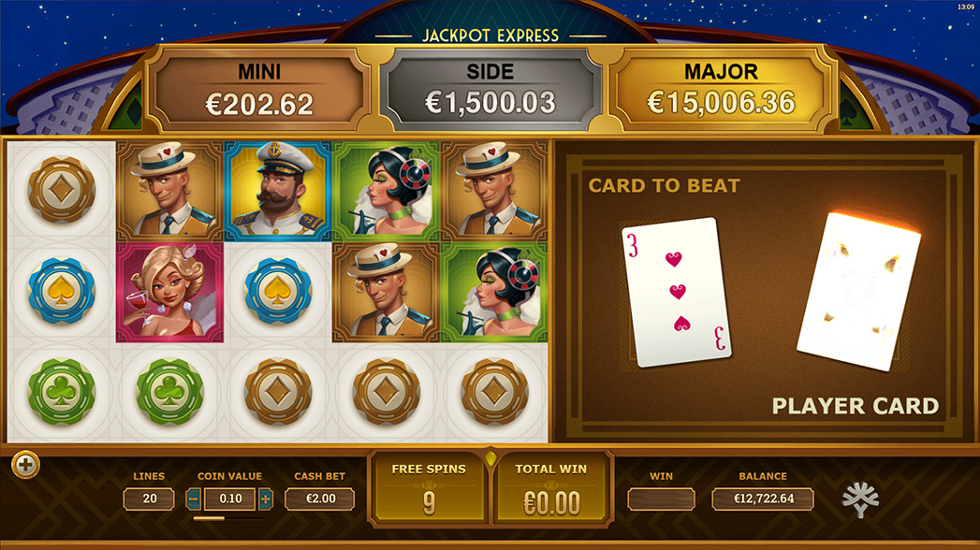Click the balance display €12,722.64
The image size is (980, 550).
click(x=763, y=499)
